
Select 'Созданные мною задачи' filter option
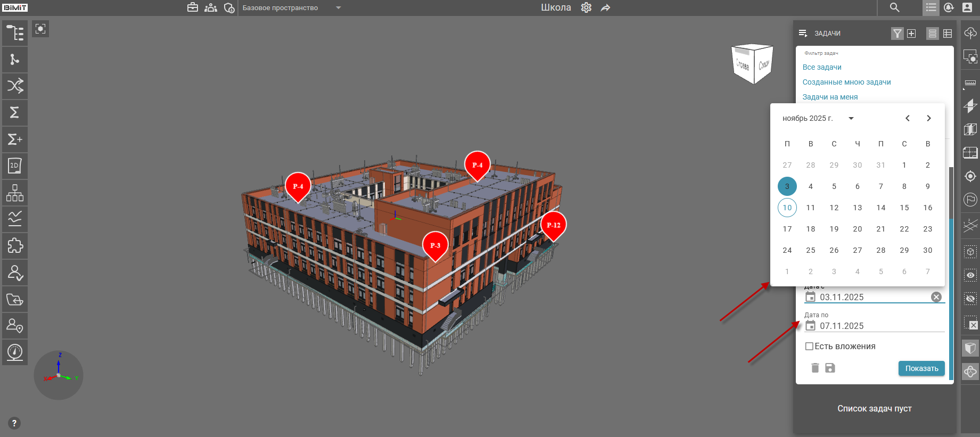846,82
